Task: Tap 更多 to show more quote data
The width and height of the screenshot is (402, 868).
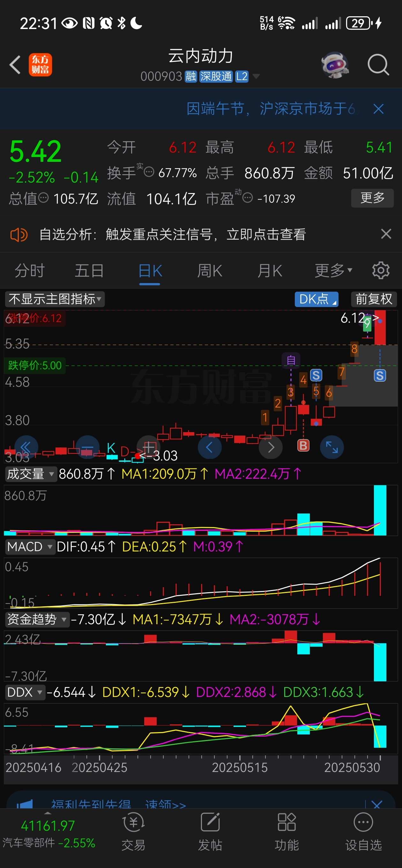Action: click(372, 198)
